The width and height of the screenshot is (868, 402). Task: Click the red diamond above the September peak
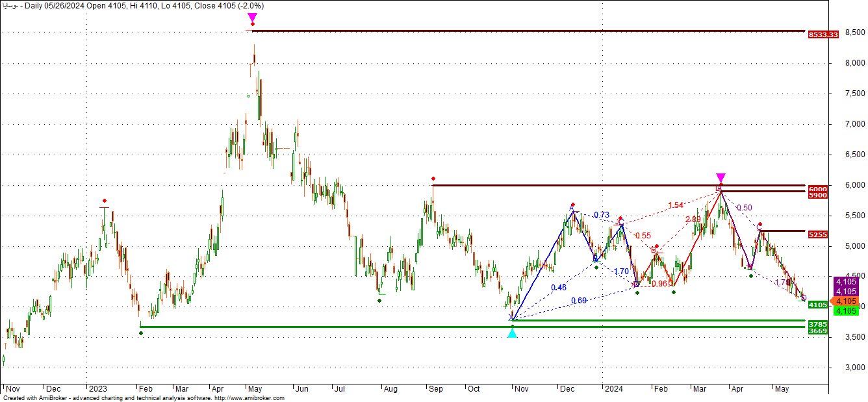pos(433,179)
